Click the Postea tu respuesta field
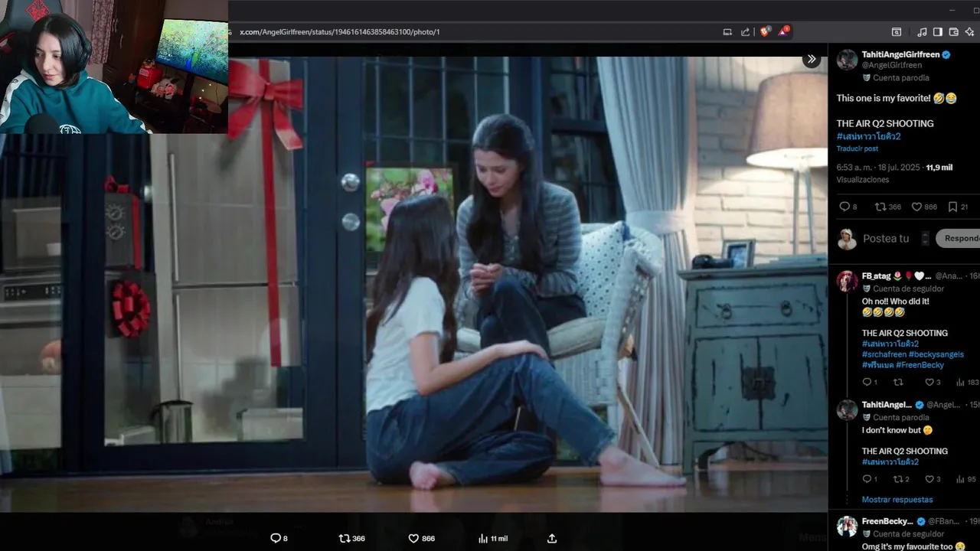The image size is (980, 551). 886,239
